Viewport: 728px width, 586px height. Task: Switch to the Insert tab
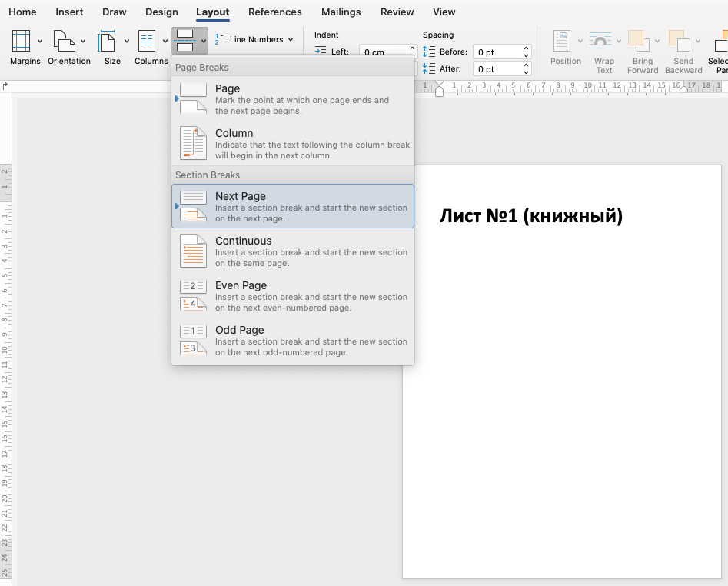(69, 12)
